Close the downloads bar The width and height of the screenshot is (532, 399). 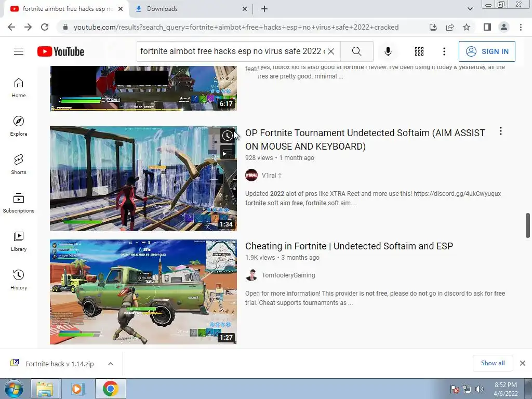[523, 363]
